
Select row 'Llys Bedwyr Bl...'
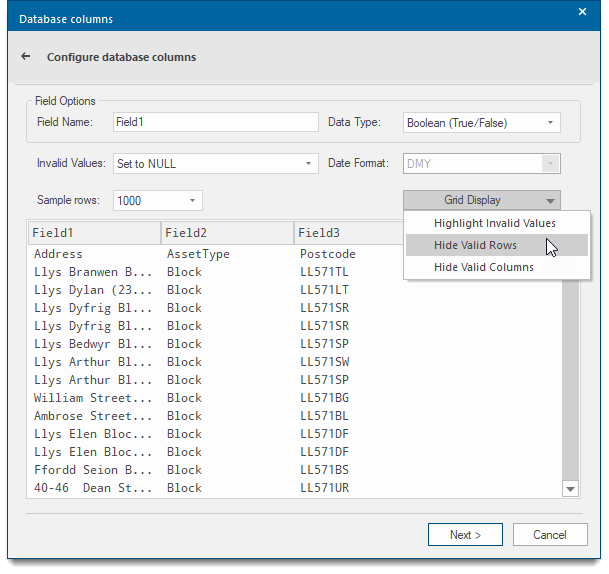pyautogui.click(x=92, y=344)
